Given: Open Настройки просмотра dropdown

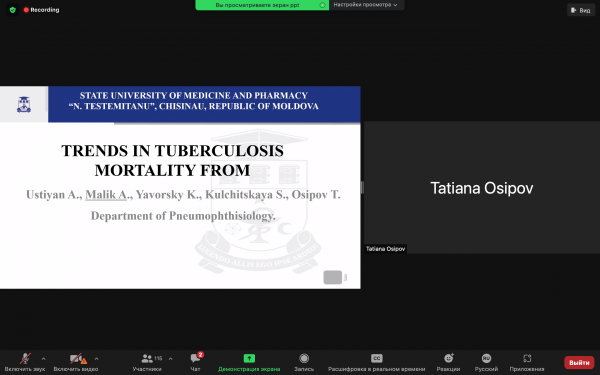Looking at the screenshot, I should point(365,5).
